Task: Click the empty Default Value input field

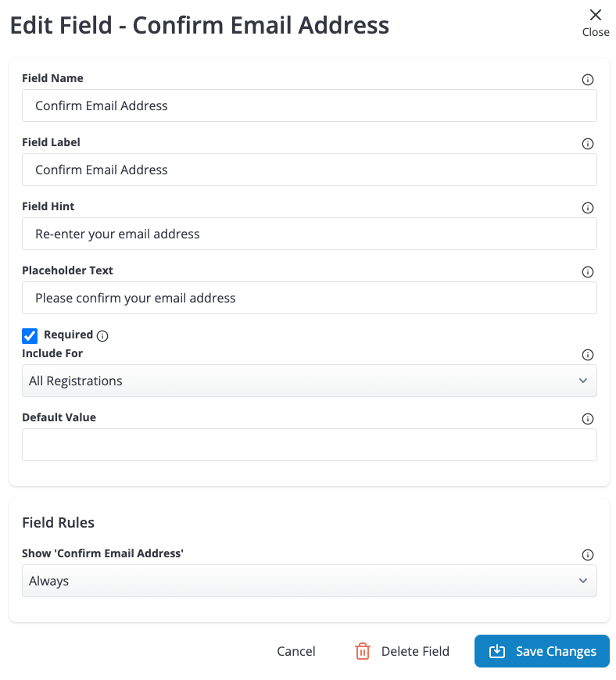Action: tap(310, 445)
